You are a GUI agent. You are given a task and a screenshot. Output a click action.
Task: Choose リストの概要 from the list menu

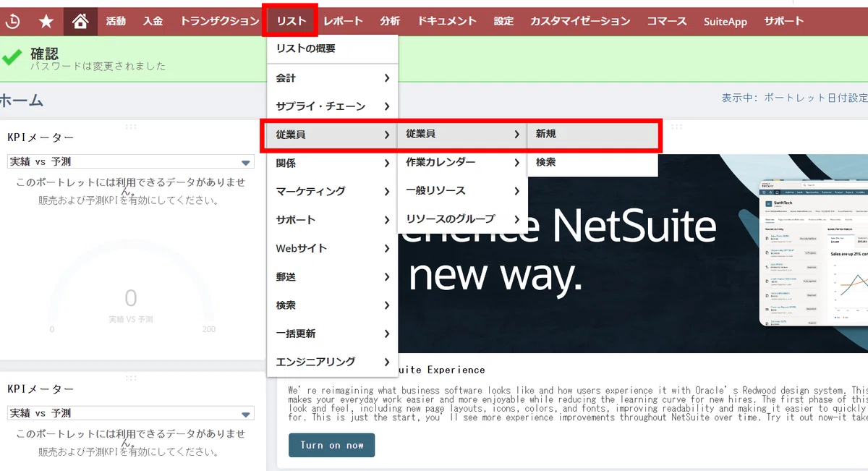point(333,48)
